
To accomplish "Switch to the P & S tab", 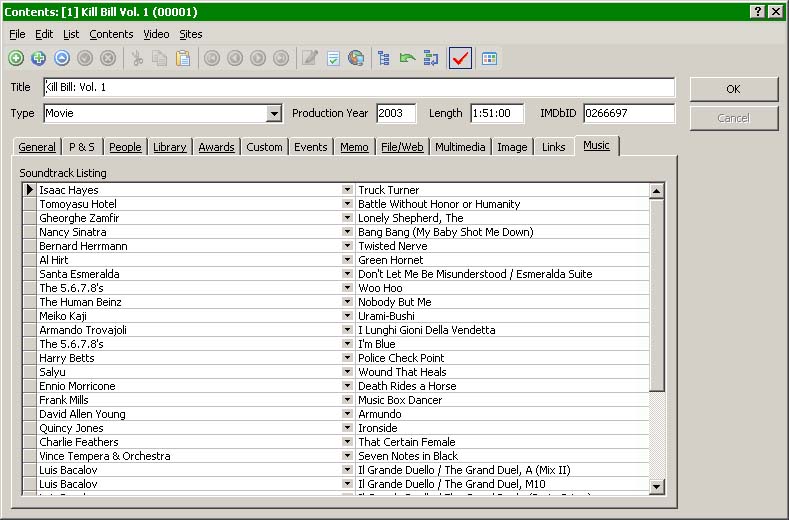I will pos(82,147).
